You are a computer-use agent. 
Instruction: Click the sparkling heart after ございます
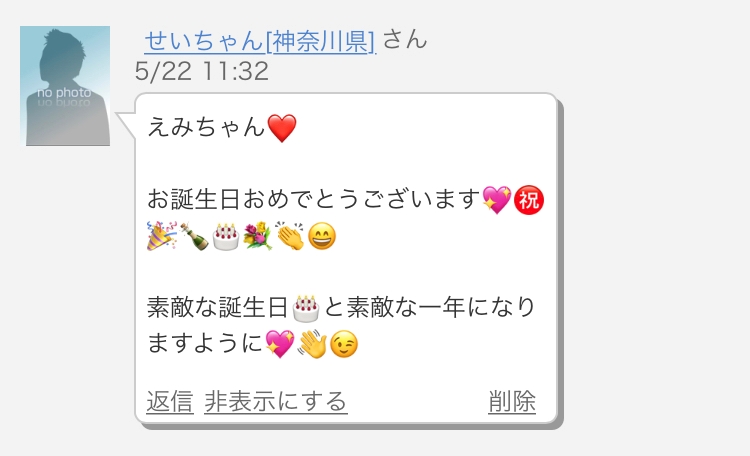(496, 200)
